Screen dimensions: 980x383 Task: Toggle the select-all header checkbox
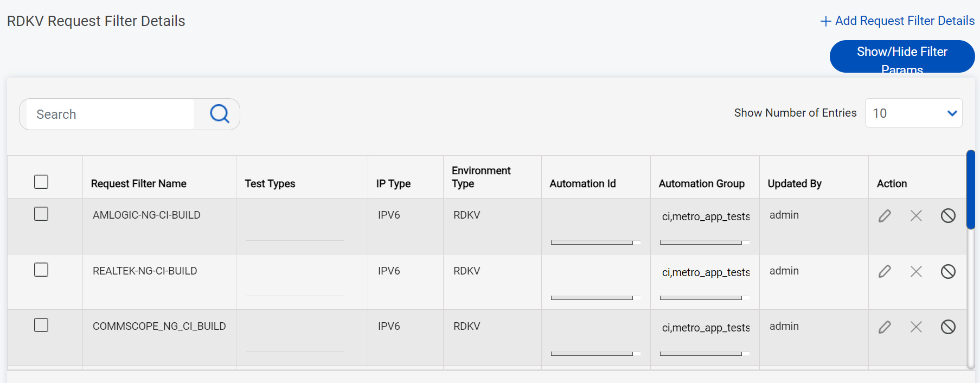click(x=41, y=182)
